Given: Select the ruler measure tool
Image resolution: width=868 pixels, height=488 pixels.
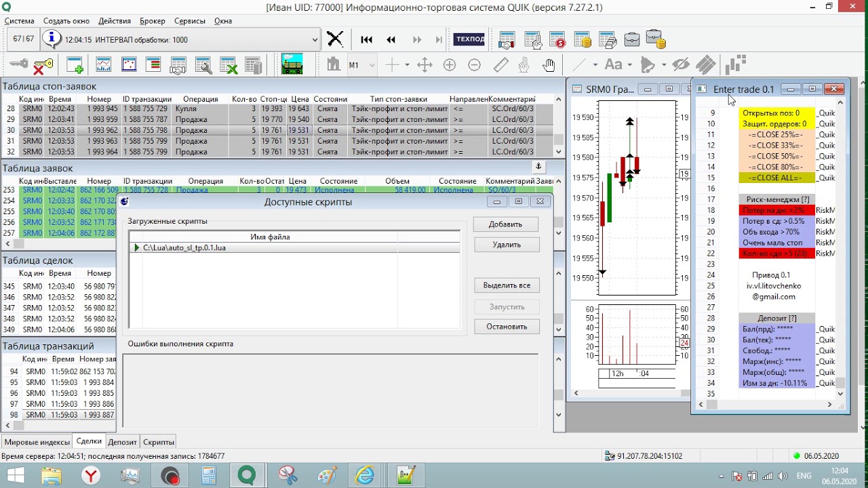Looking at the screenshot, I should (500, 65).
